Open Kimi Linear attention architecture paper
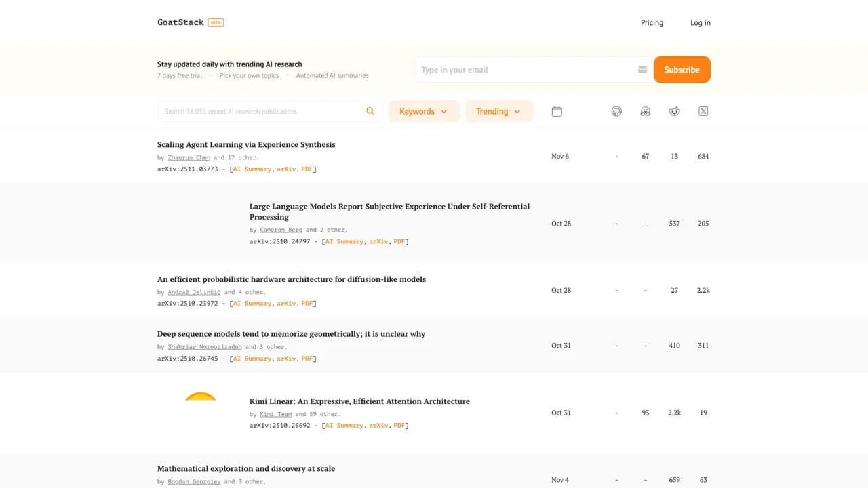868x488 pixels. [359, 401]
